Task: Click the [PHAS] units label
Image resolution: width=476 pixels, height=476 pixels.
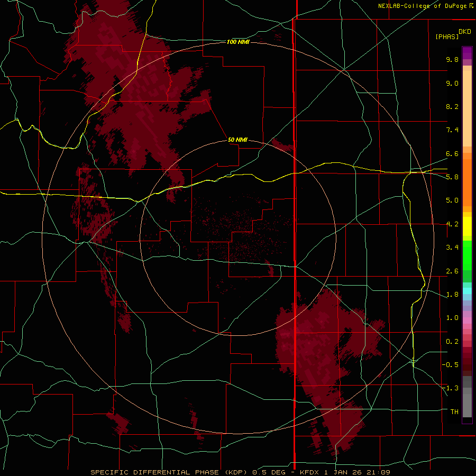Action: (447, 36)
